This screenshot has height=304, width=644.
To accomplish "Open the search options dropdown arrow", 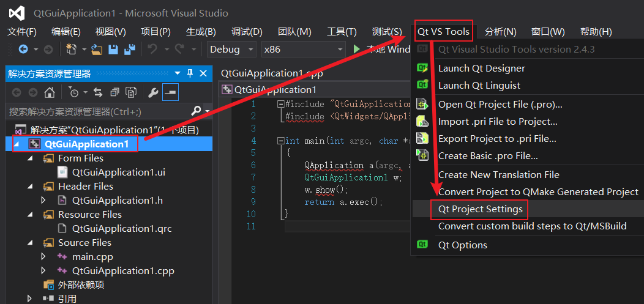I will pos(206,111).
